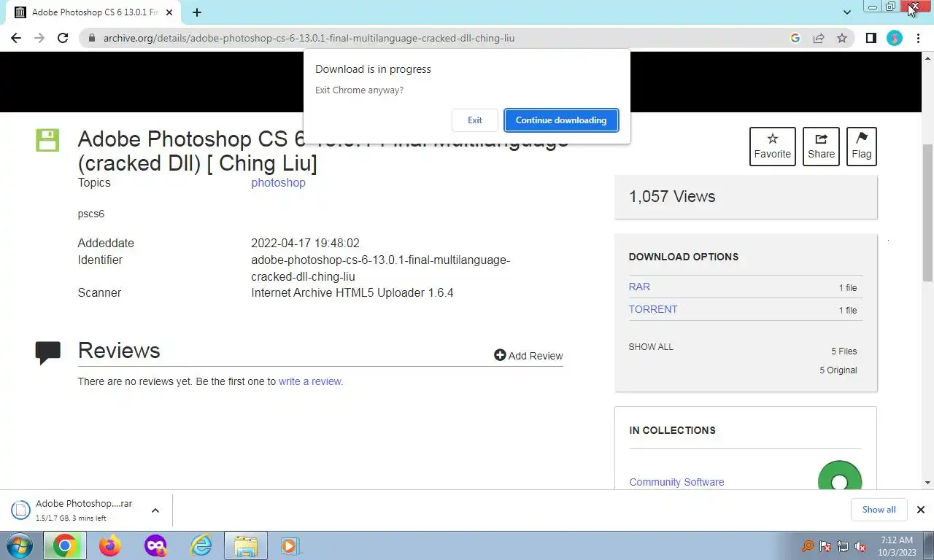Open the Community Software collection link
Screen dimensions: 934x560
point(676,482)
